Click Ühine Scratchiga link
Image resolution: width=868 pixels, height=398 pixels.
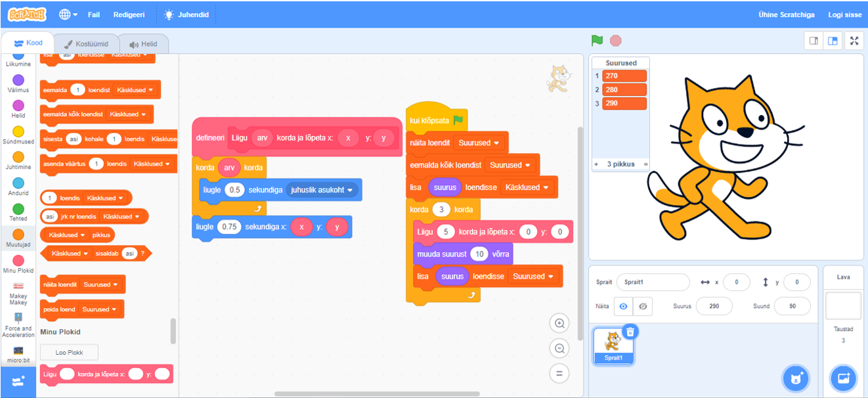[x=786, y=14]
